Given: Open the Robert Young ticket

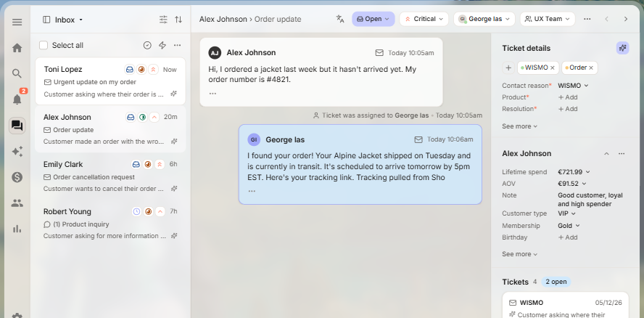Looking at the screenshot, I should (110, 224).
